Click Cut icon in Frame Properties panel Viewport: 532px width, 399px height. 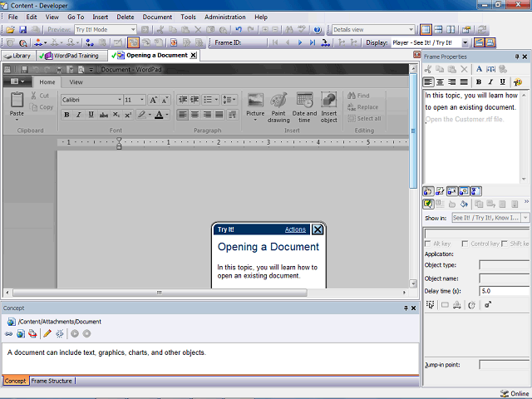428,69
